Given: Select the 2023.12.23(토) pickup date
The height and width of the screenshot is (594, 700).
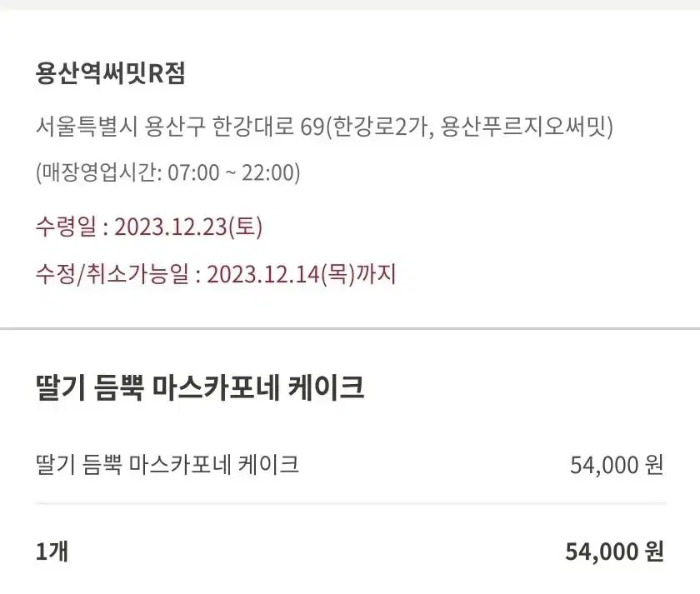Looking at the screenshot, I should click(x=188, y=227).
